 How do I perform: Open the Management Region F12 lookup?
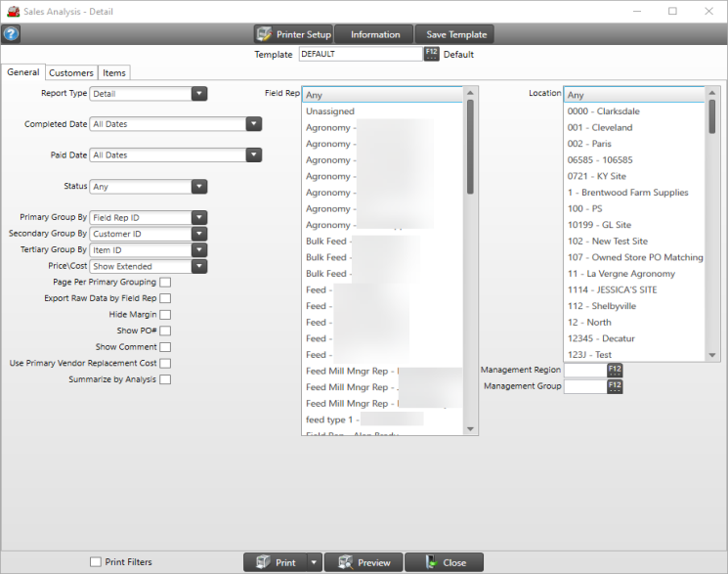(x=614, y=370)
